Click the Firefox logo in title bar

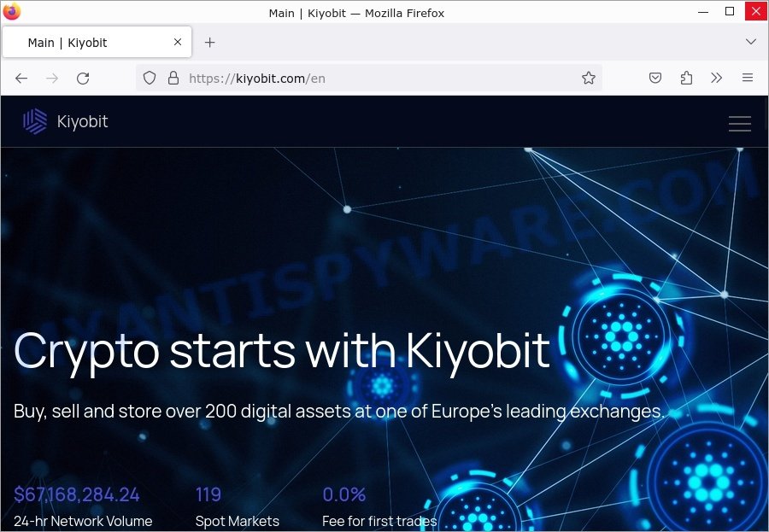point(12,11)
